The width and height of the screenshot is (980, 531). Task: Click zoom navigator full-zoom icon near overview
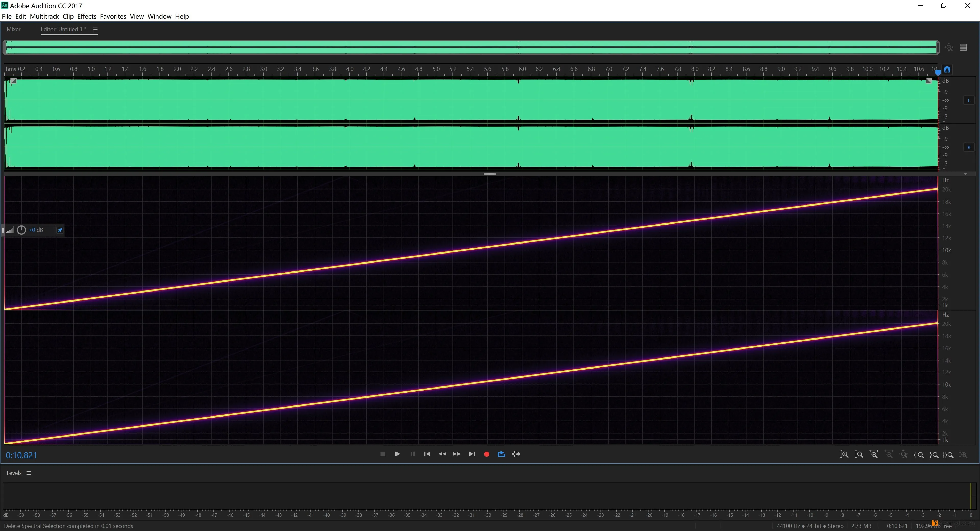(949, 47)
